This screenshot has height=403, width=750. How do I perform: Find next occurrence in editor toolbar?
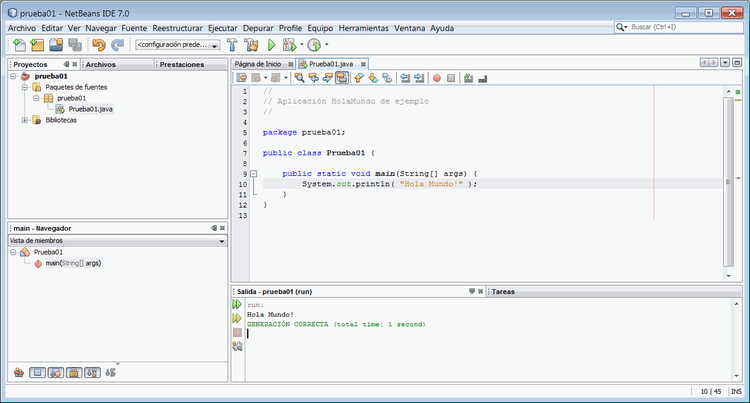click(328, 78)
